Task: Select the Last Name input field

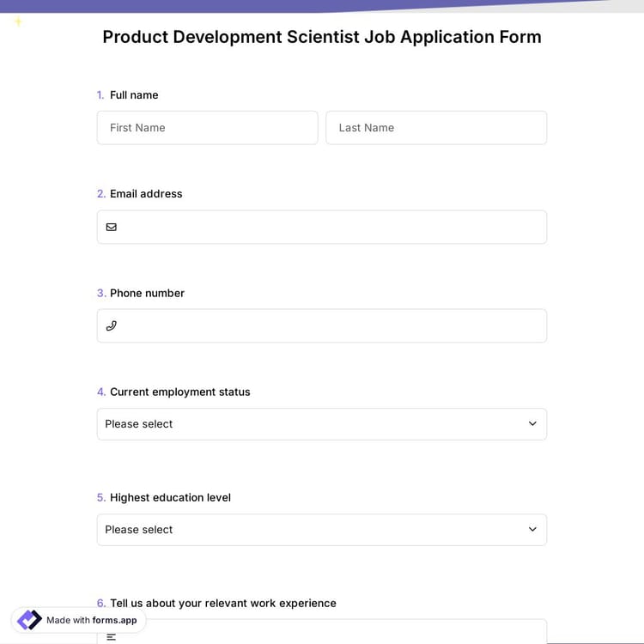Action: coord(436,128)
